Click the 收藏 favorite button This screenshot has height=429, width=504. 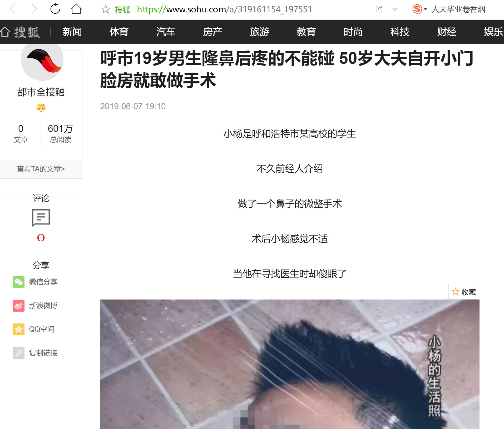point(464,292)
